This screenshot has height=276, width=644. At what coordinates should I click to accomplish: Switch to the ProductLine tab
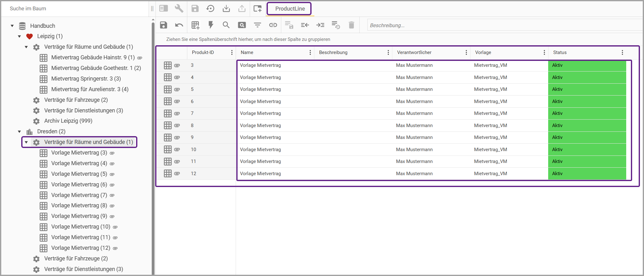(x=290, y=9)
